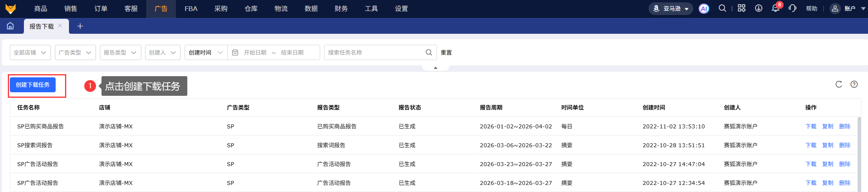868x192 pixels.
Task: Add a new tab with plus icon
Action: pos(80,26)
